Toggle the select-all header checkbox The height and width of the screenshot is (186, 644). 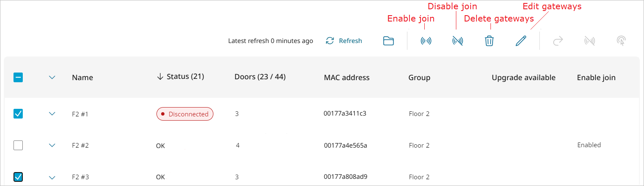point(18,78)
